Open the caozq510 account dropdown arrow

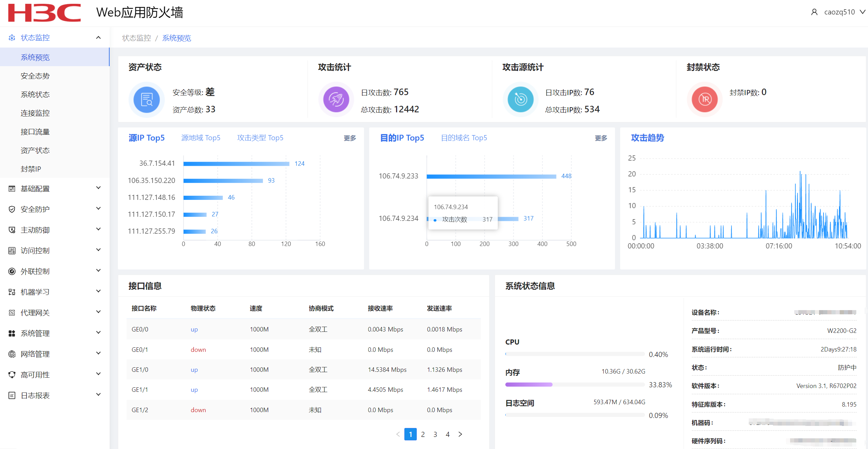(862, 12)
